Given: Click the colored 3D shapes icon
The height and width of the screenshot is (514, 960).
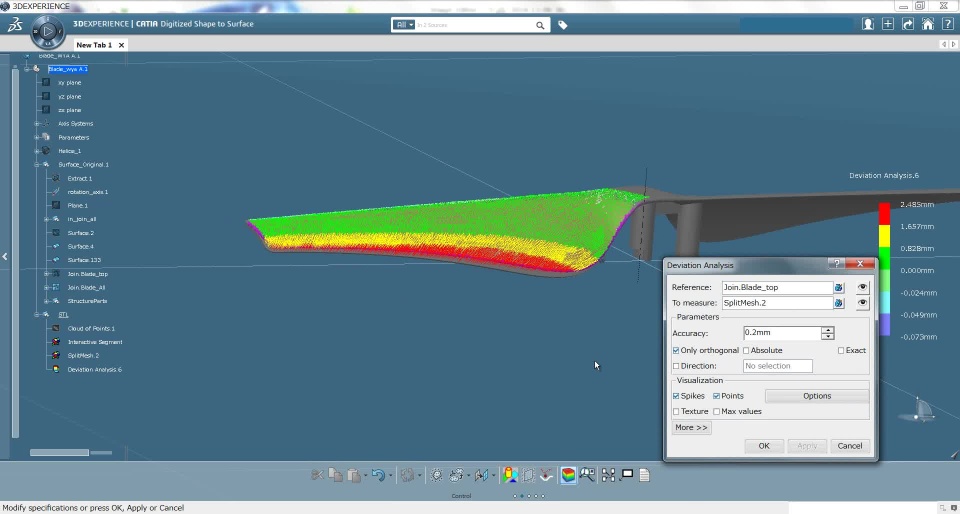Looking at the screenshot, I should (509, 475).
